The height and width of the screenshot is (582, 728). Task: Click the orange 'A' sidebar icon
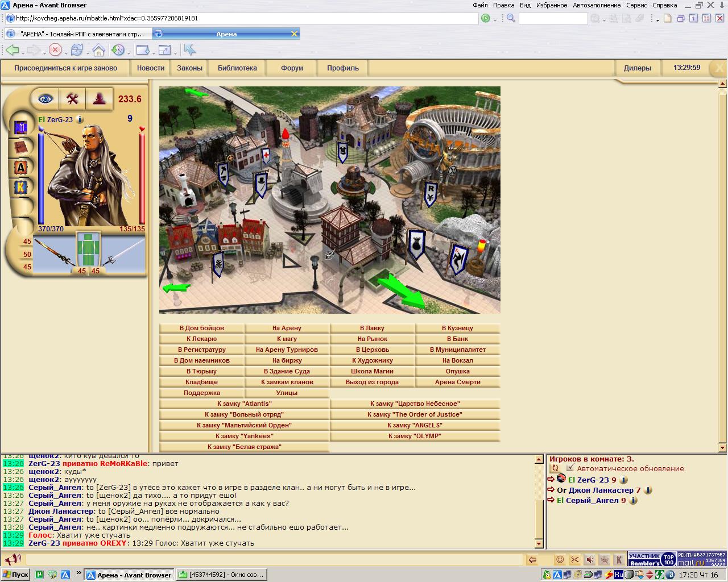pos(21,167)
